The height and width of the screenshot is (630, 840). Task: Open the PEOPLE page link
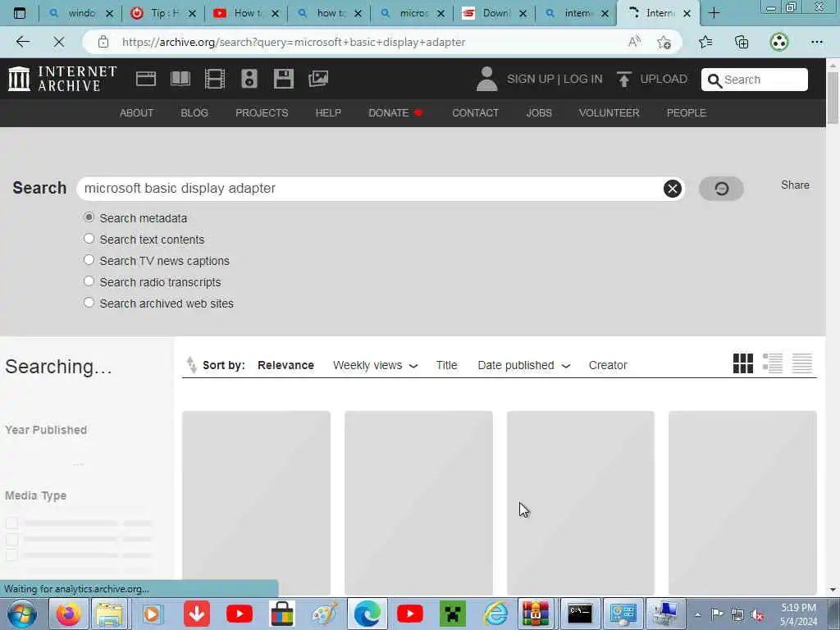tap(687, 113)
